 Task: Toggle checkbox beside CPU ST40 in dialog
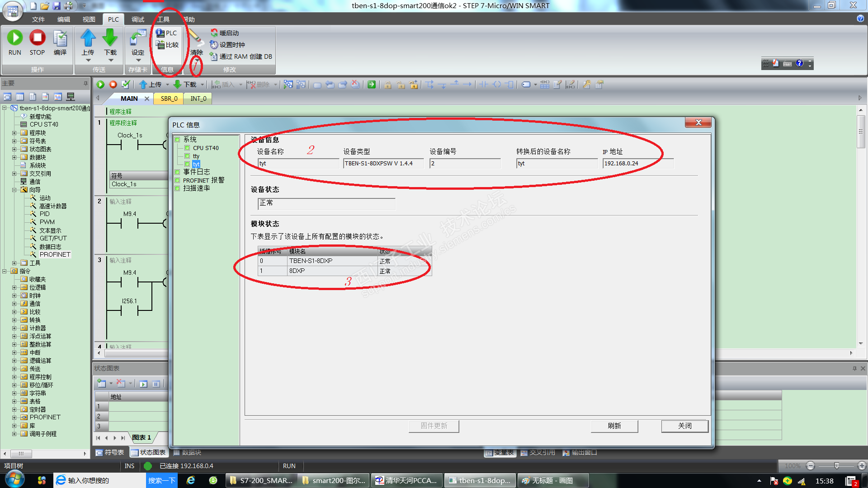[187, 148]
